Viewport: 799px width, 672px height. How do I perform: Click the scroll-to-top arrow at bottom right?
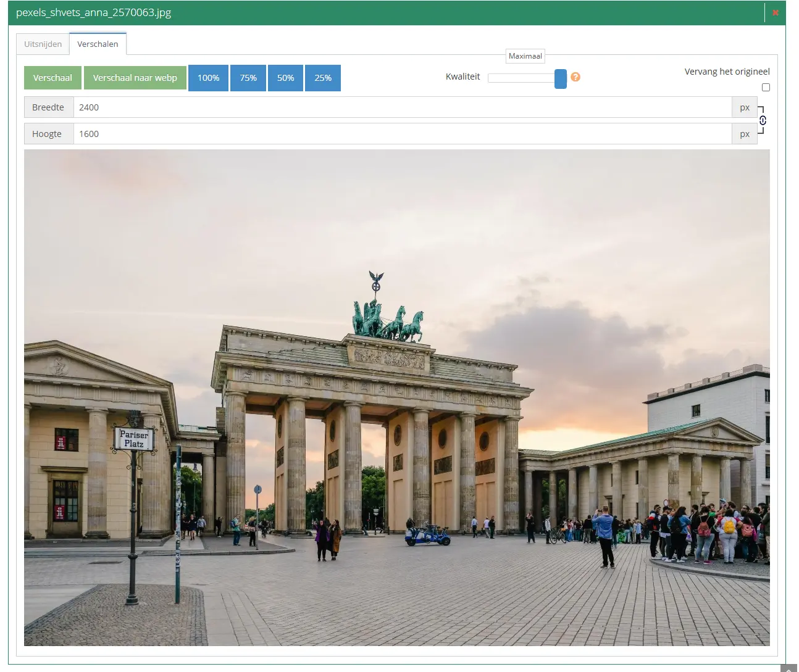pos(789,668)
